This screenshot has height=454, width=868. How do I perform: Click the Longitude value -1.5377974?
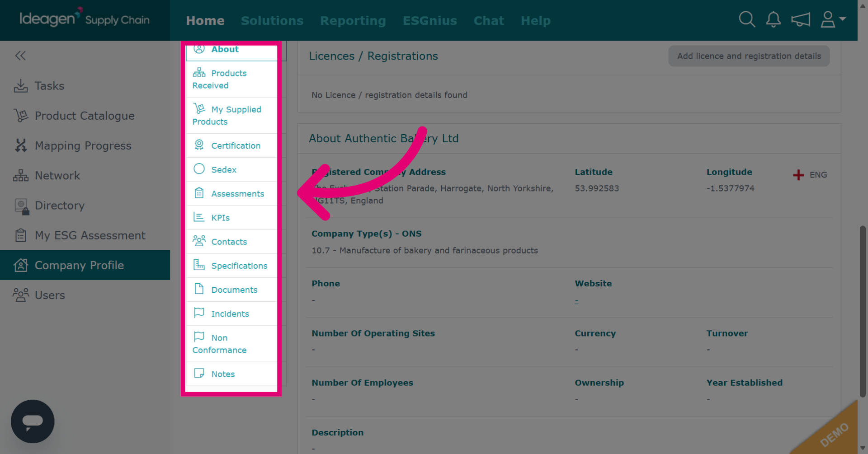pyautogui.click(x=730, y=188)
